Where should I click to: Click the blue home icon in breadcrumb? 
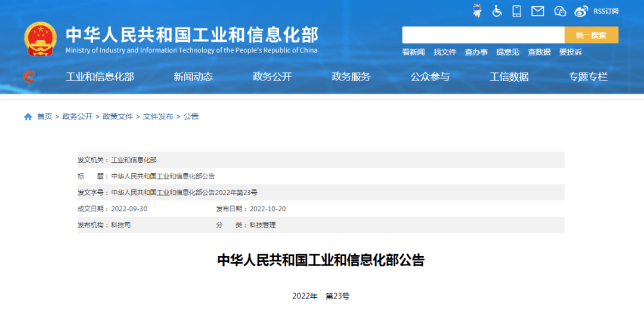[x=28, y=117]
